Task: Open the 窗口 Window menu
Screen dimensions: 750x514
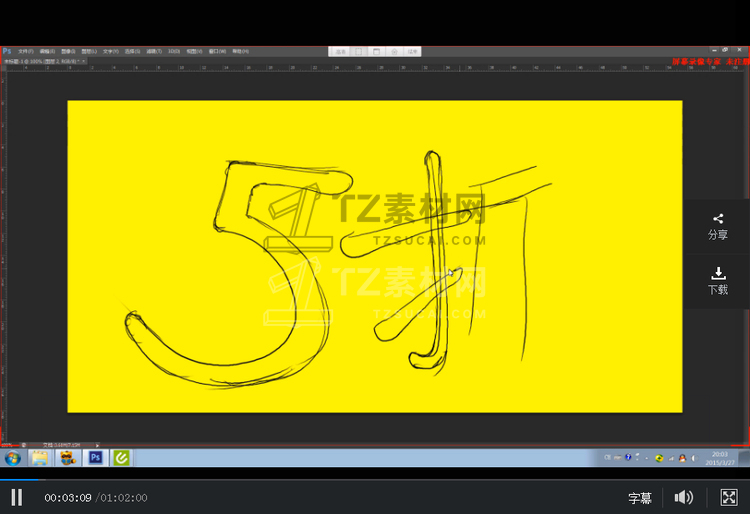Action: [217, 51]
